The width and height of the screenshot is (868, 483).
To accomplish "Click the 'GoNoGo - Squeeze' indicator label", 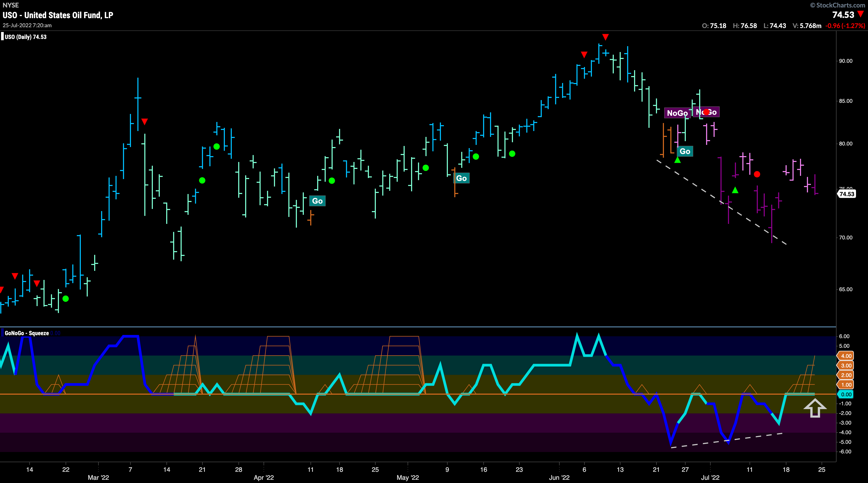I will click(x=27, y=333).
